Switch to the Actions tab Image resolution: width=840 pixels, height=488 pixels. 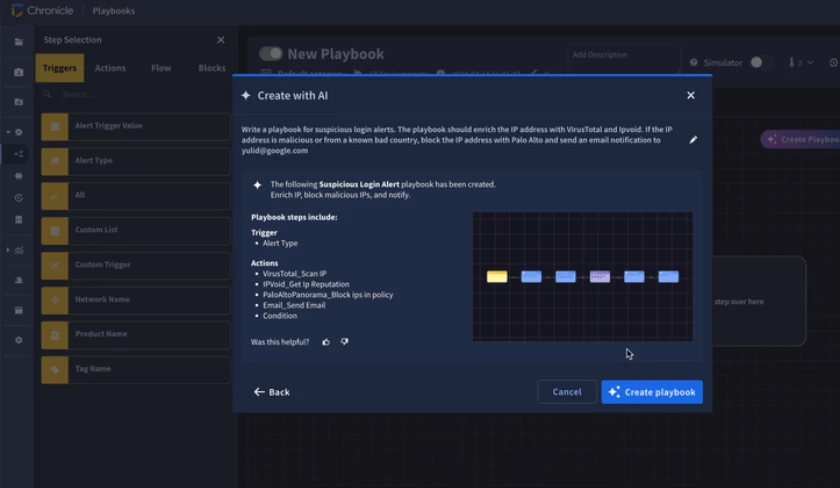click(x=110, y=68)
